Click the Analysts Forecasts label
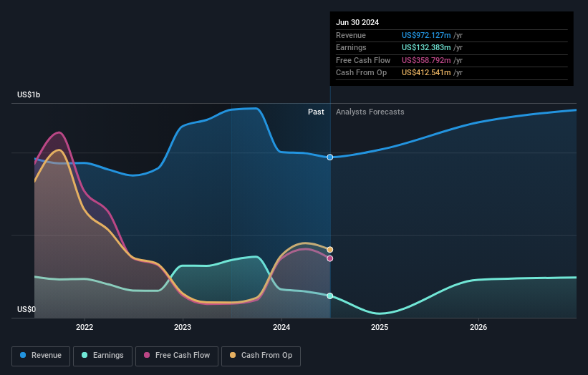588x375 pixels. pos(370,112)
